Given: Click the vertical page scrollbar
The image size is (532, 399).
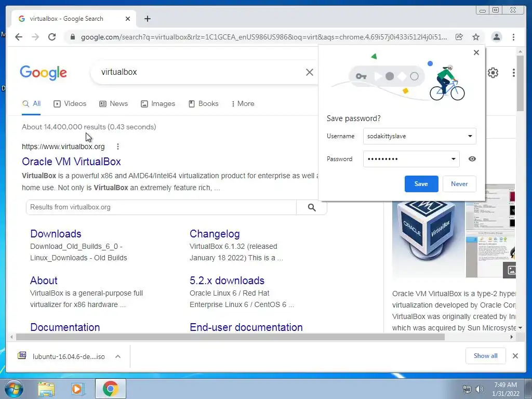Looking at the screenshot, I should pos(520,84).
